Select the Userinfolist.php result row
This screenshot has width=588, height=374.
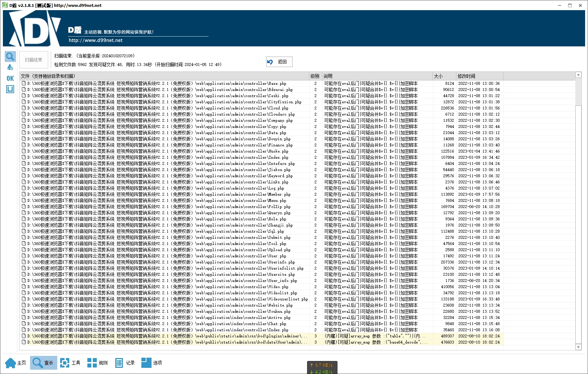[x=262, y=268]
